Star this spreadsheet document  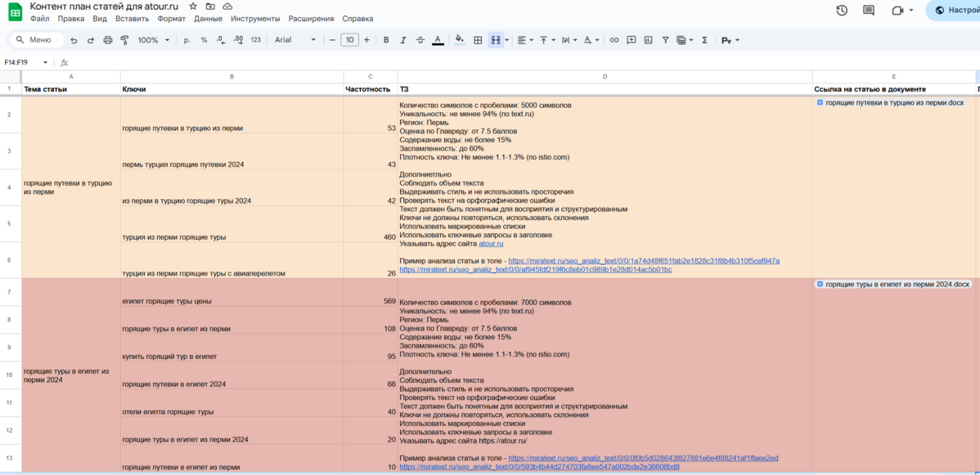(193, 6)
